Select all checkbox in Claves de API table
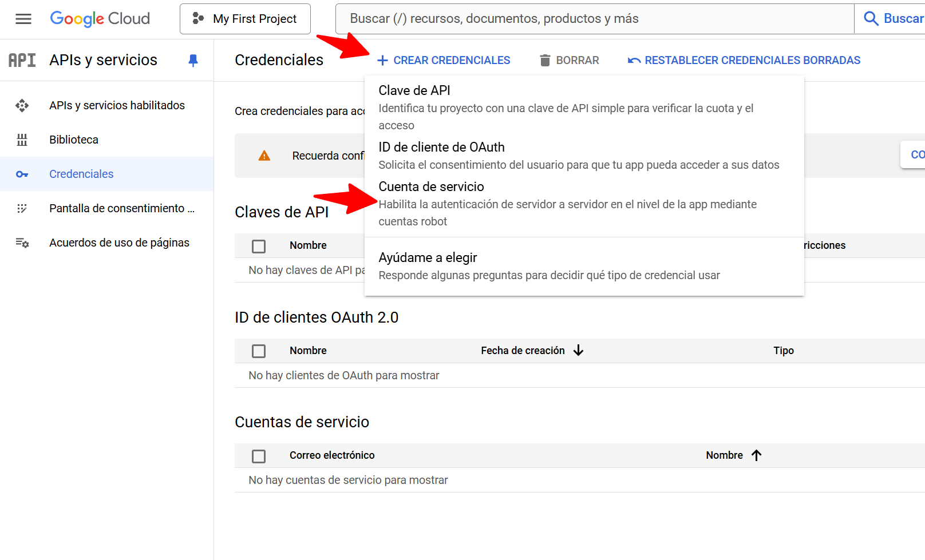Image resolution: width=925 pixels, height=560 pixels. tap(259, 246)
